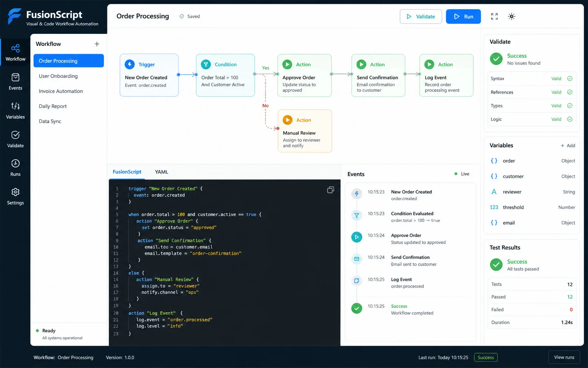
Task: Click the Ready all systems operational status
Action: (59, 334)
